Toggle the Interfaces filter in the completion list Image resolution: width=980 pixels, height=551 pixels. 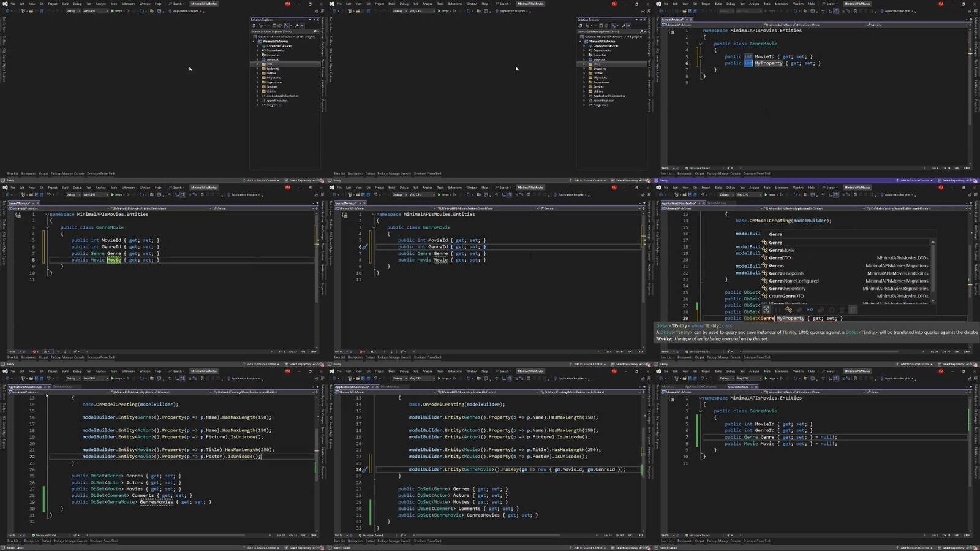(x=810, y=310)
